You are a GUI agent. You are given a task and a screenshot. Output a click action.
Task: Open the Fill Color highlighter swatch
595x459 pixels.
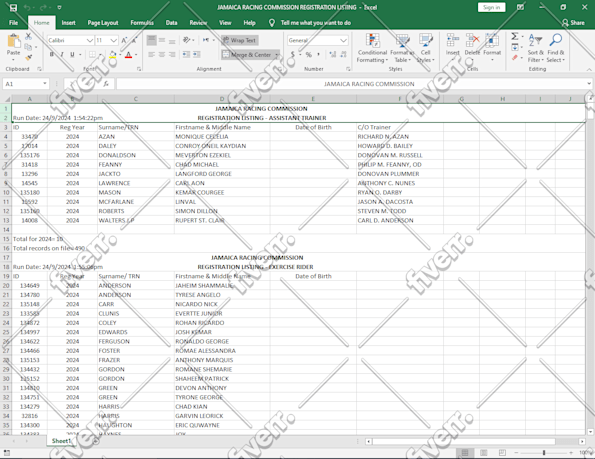click(x=113, y=55)
